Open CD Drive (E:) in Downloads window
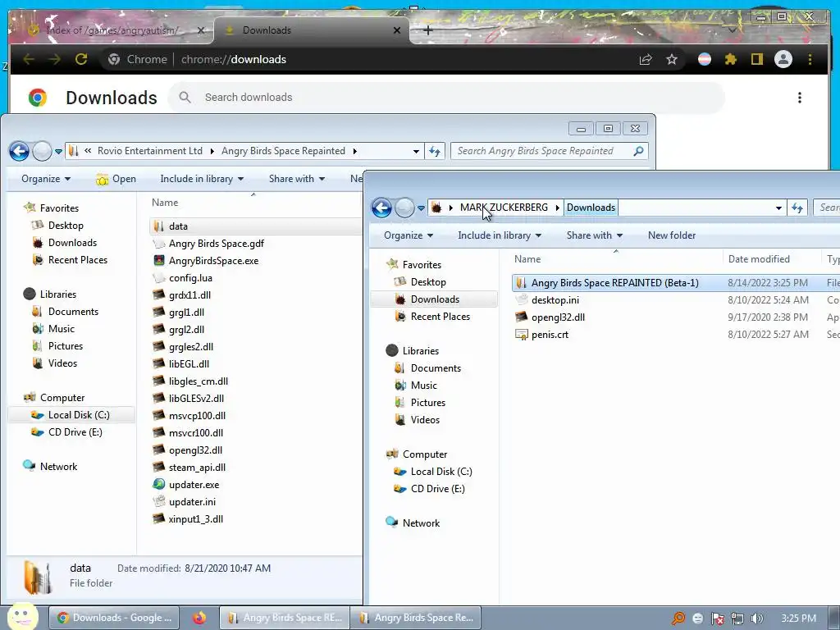The height and width of the screenshot is (630, 840). (x=437, y=489)
